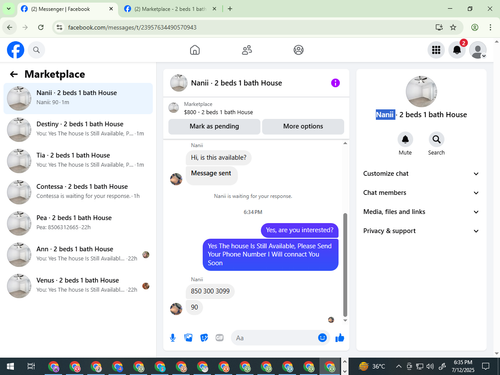
Task: Close the Marketplace browser tab
Action: pos(214,9)
